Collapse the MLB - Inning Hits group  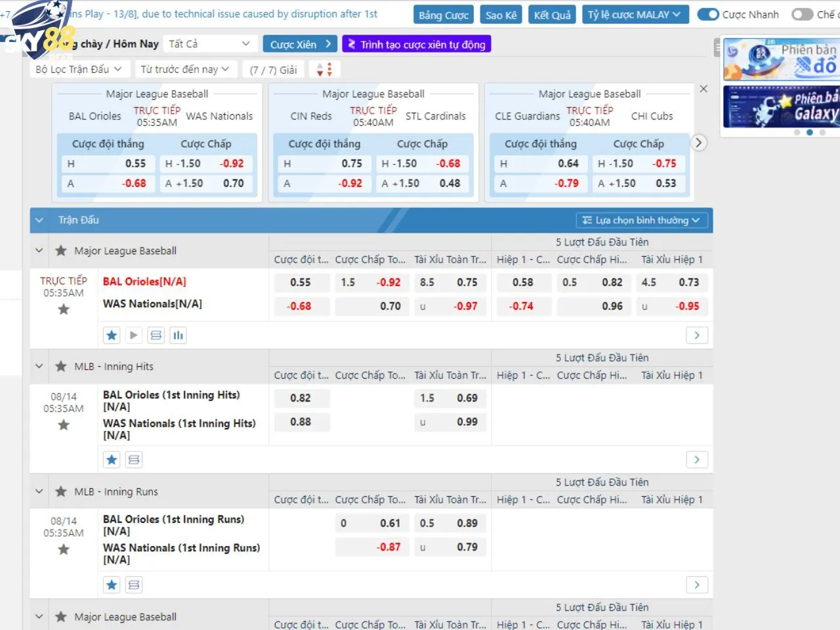(x=39, y=366)
